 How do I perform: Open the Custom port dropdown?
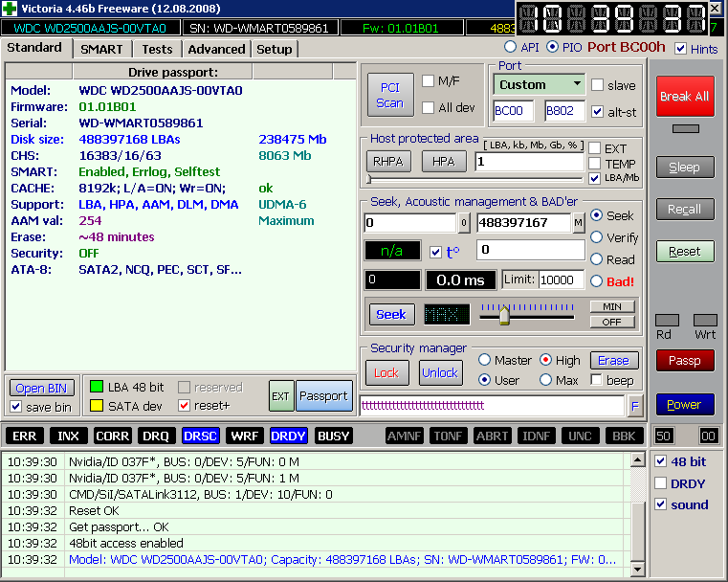click(539, 84)
